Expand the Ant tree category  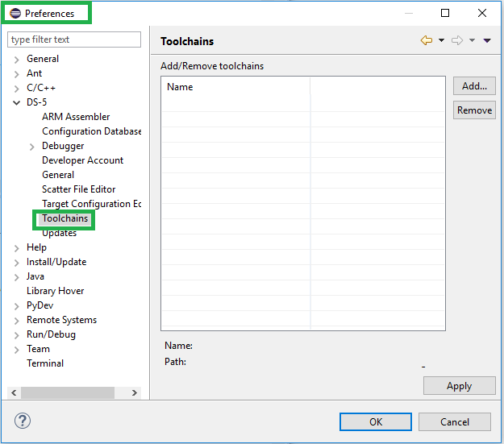[x=17, y=74]
